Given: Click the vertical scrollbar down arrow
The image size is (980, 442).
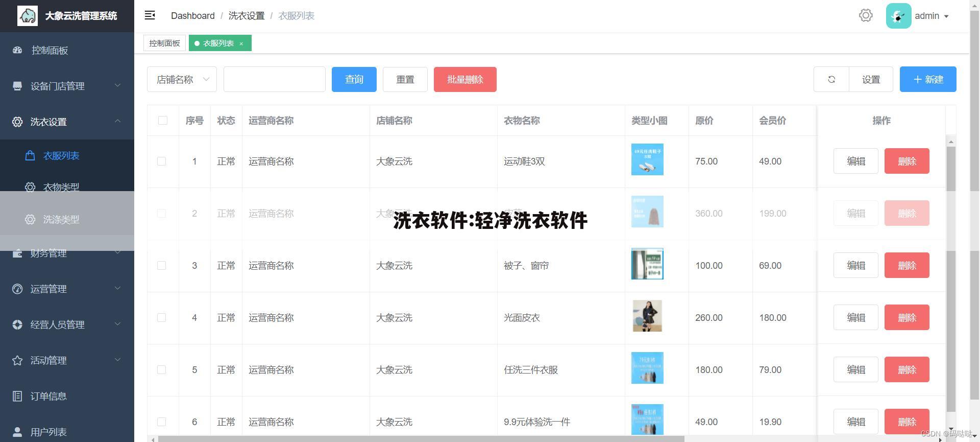Looking at the screenshot, I should tap(951, 429).
